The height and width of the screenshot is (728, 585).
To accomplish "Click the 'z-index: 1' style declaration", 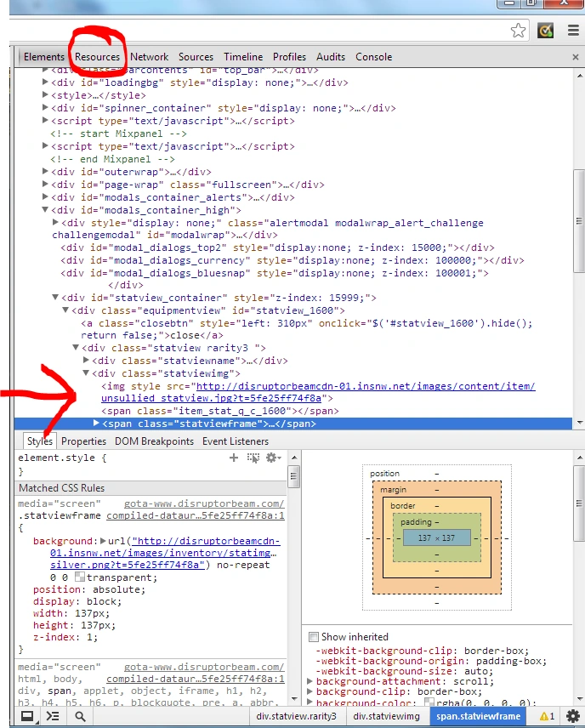I will coord(65,637).
